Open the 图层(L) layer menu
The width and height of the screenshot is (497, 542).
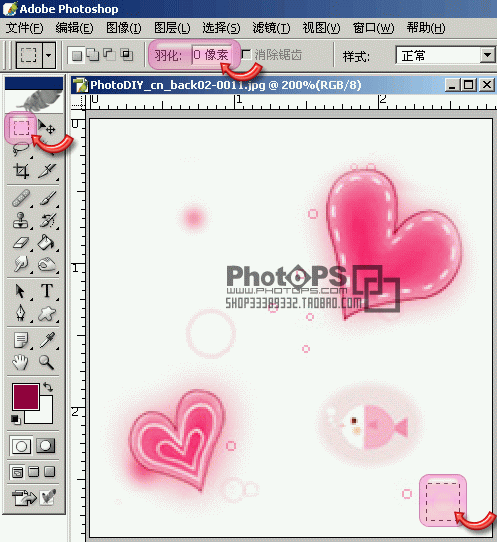172,28
